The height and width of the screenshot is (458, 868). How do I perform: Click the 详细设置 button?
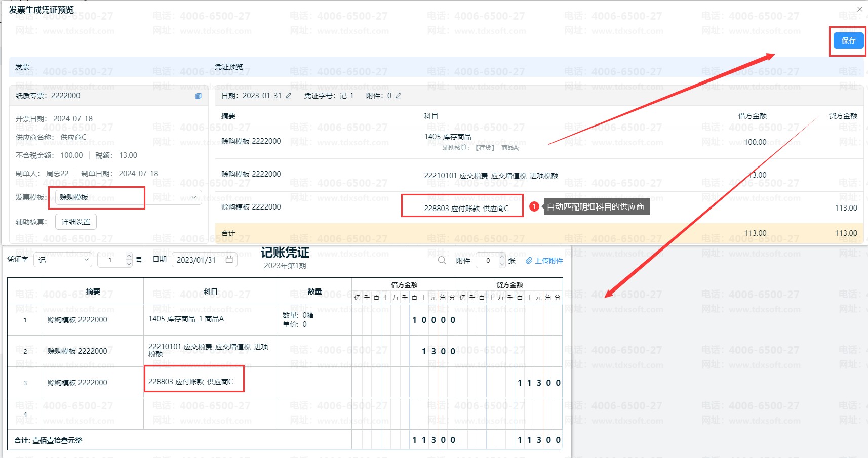pos(76,222)
